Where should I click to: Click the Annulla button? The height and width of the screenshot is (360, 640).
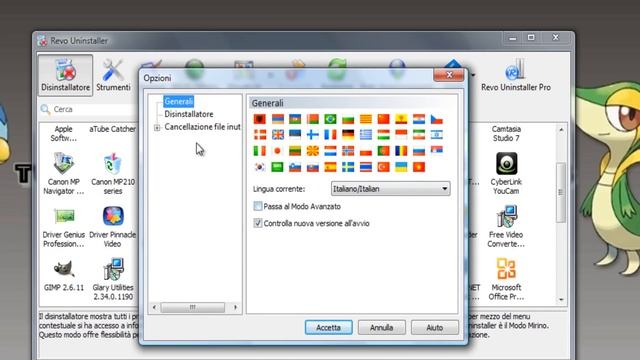pos(382,327)
